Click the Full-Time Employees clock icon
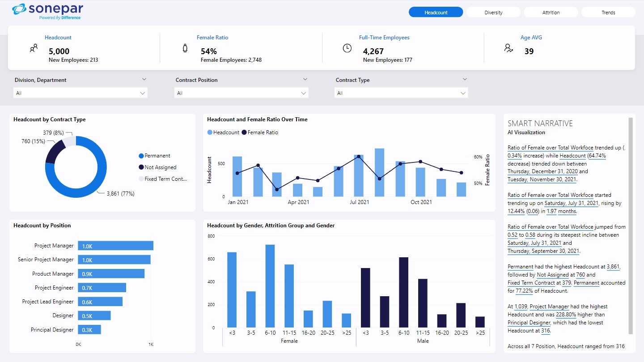This screenshot has height=362, width=644. coord(347,48)
